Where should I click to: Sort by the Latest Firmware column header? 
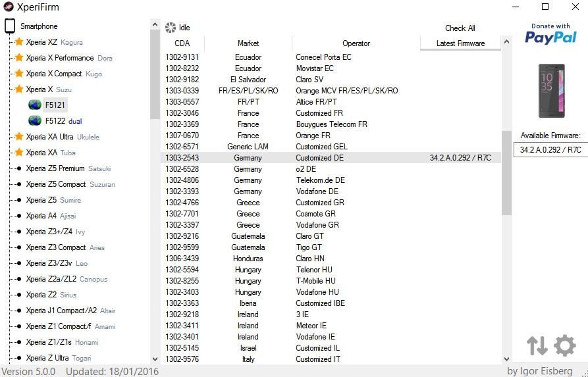460,43
